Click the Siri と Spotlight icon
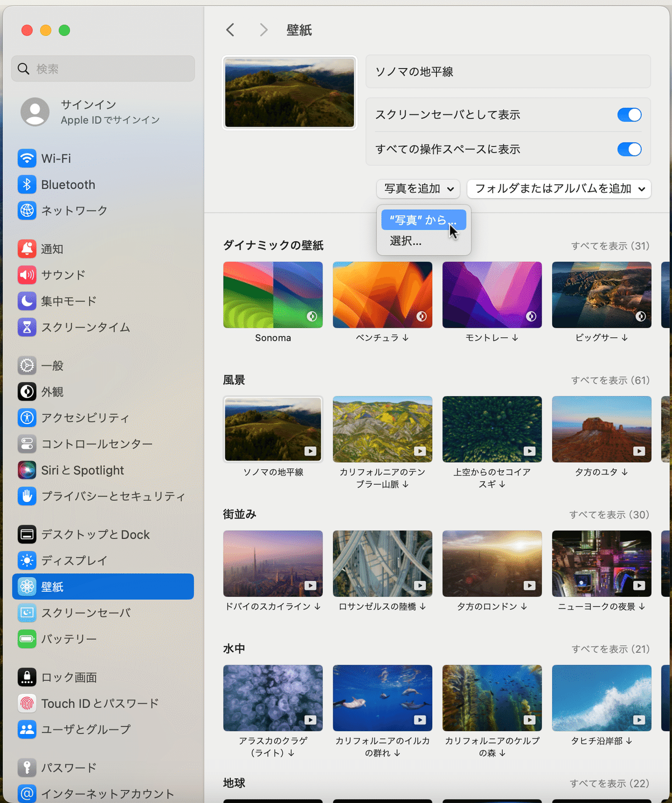Screen dimensions: 672x803 coord(27,470)
